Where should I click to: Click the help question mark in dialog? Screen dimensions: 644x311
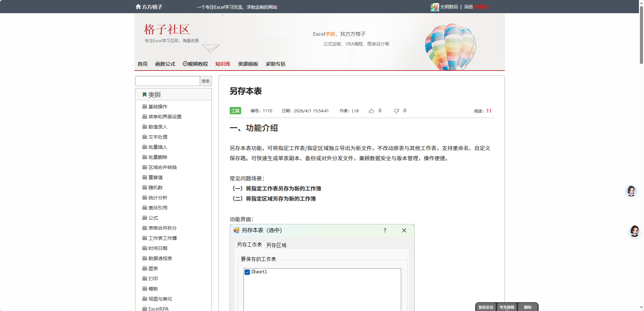(x=385, y=230)
